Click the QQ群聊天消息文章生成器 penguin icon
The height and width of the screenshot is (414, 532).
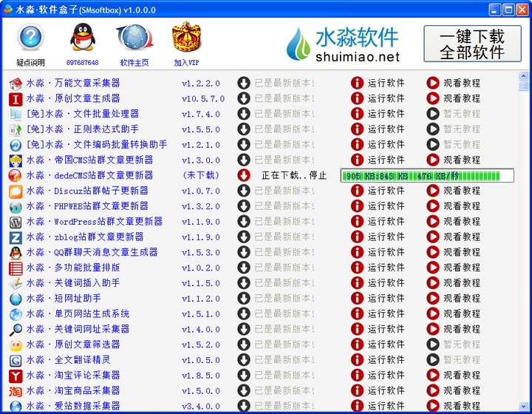(16, 253)
